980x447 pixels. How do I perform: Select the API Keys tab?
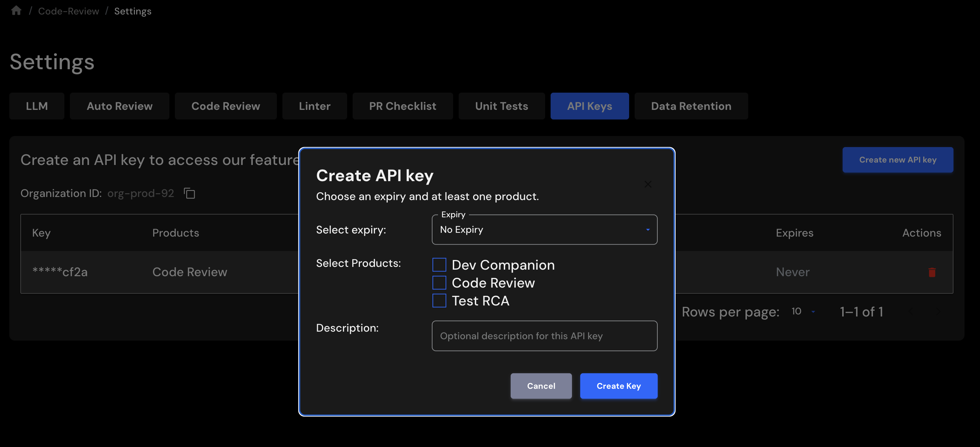tap(589, 106)
